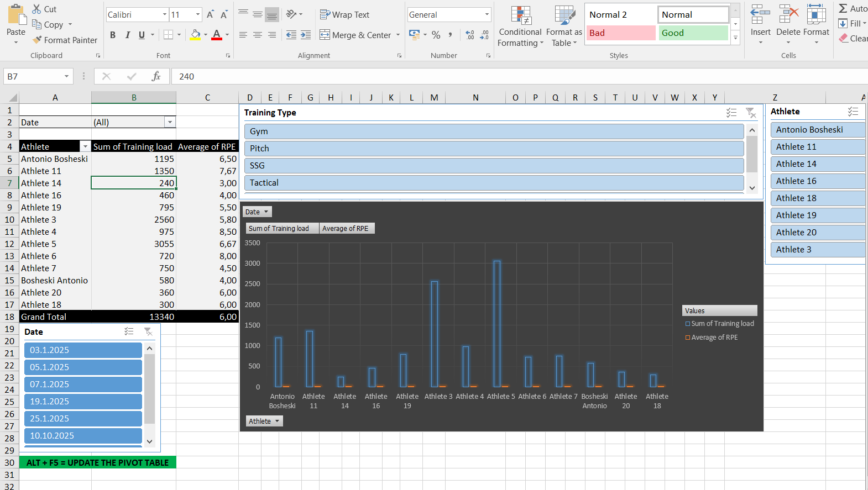Enable multi-select on Training Type slicer
This screenshot has width=868, height=490.
731,112
